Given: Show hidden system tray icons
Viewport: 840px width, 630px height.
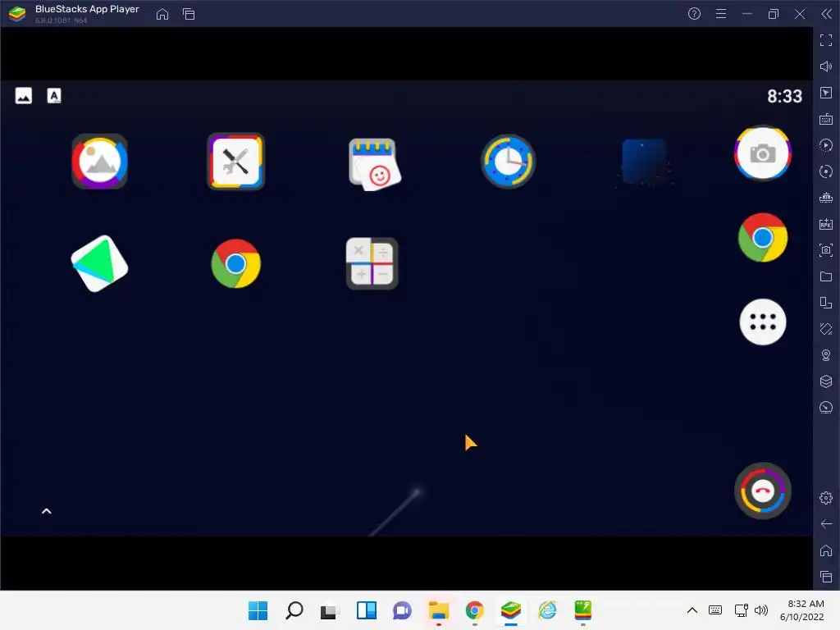Looking at the screenshot, I should [692, 610].
